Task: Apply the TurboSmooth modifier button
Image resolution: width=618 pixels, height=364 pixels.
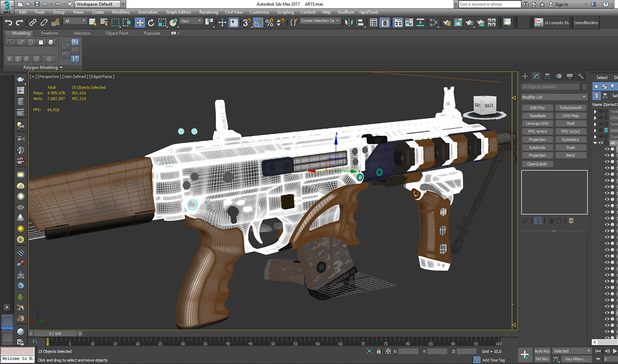Action: click(x=571, y=108)
